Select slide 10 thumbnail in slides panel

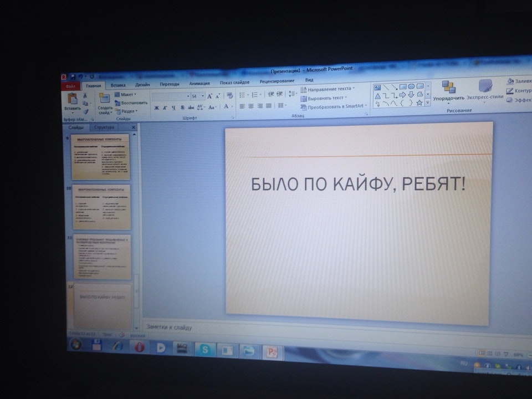tap(101, 208)
